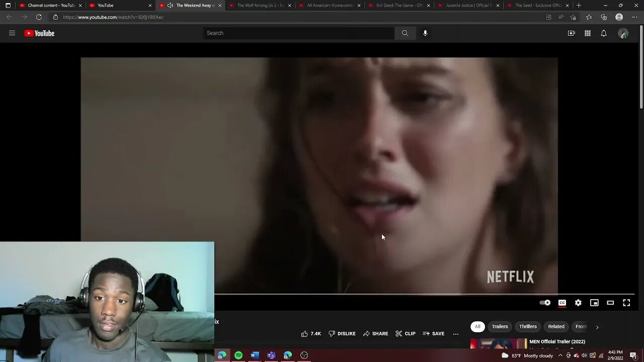Open Spotify from the taskbar
Viewport: 644px width, 362px height.
coord(238,355)
